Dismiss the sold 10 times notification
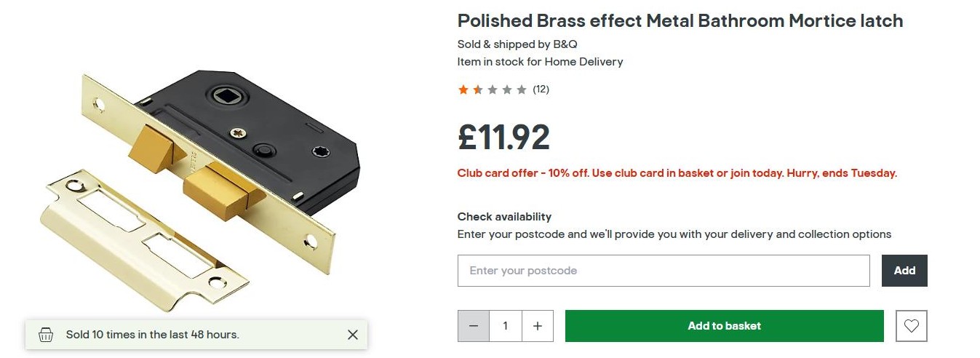Screen dimensions: 980x358 [353, 335]
